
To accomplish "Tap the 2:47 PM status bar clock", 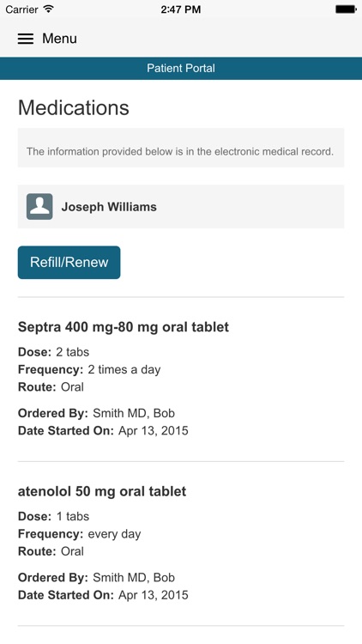I will (x=181, y=9).
